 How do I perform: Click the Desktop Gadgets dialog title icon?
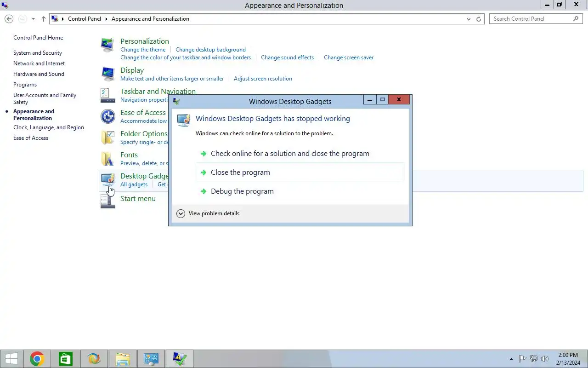coord(176,101)
